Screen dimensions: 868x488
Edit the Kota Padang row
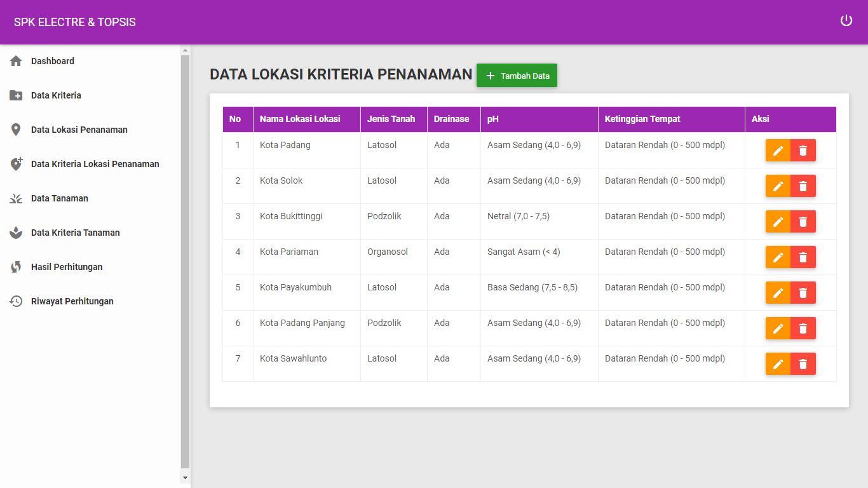click(778, 151)
